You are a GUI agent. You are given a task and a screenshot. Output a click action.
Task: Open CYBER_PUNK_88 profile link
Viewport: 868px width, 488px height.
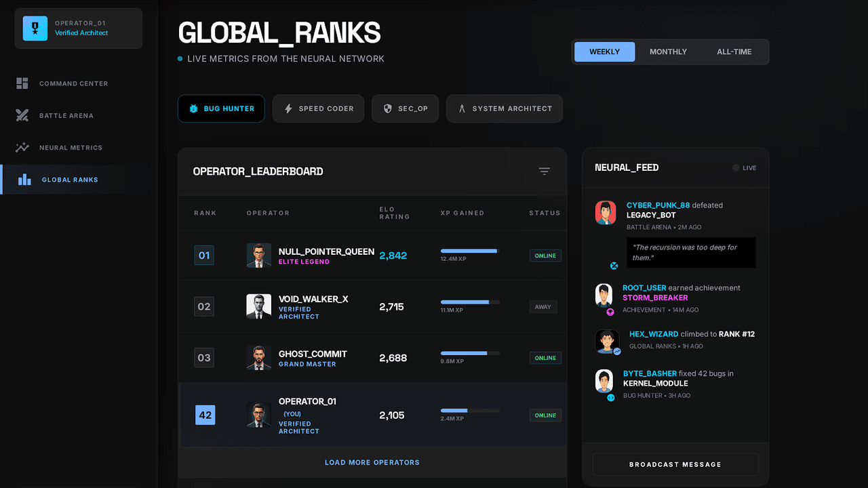[658, 205]
